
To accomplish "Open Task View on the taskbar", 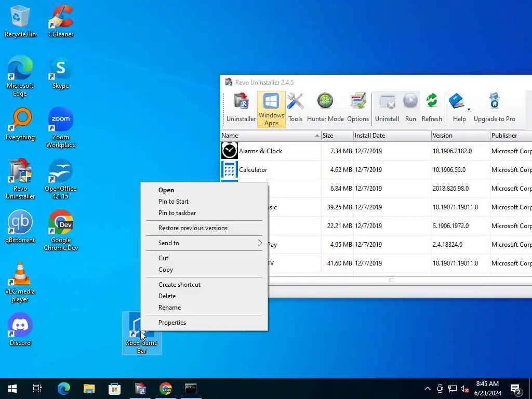I will (37, 389).
